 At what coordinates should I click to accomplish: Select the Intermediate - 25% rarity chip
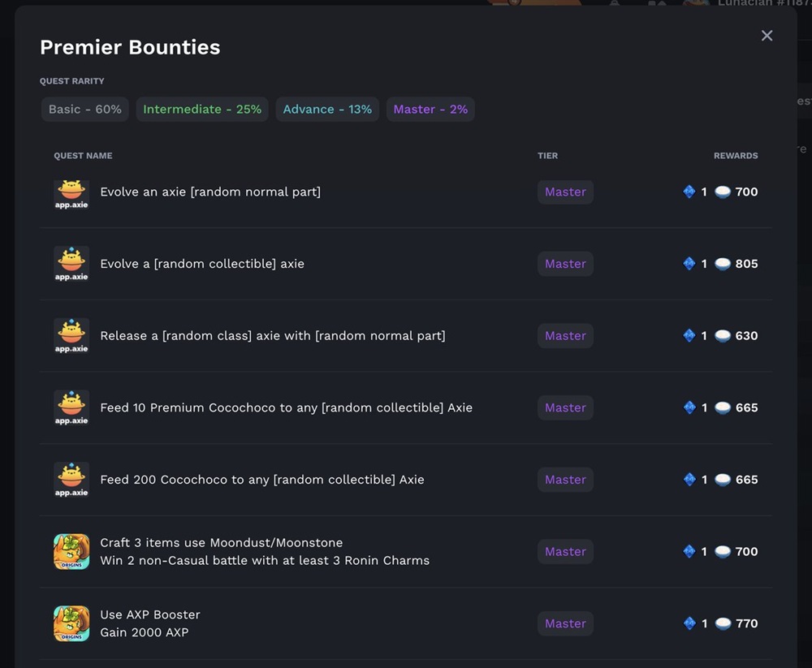click(x=202, y=110)
